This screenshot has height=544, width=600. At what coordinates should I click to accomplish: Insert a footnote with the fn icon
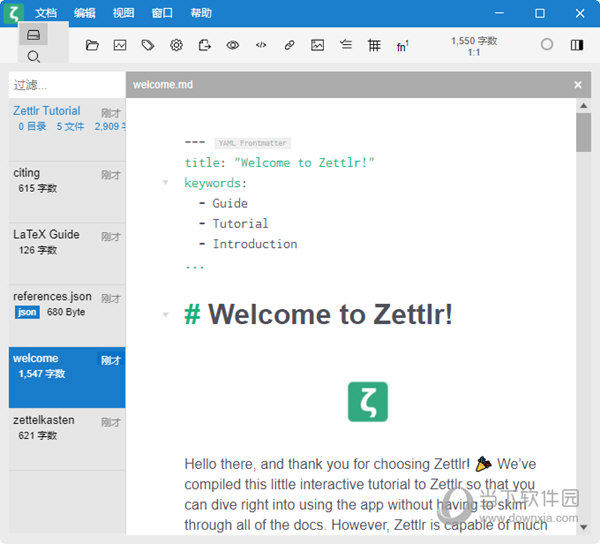[403, 46]
